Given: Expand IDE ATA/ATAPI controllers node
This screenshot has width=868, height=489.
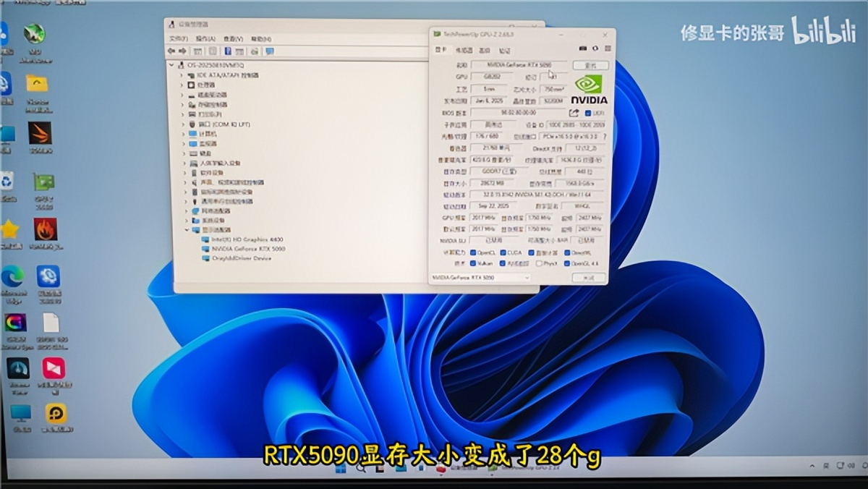Looking at the screenshot, I should click(x=182, y=75).
